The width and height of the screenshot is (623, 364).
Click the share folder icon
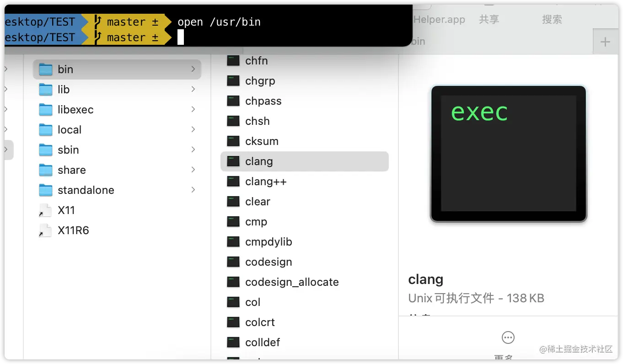pyautogui.click(x=46, y=170)
